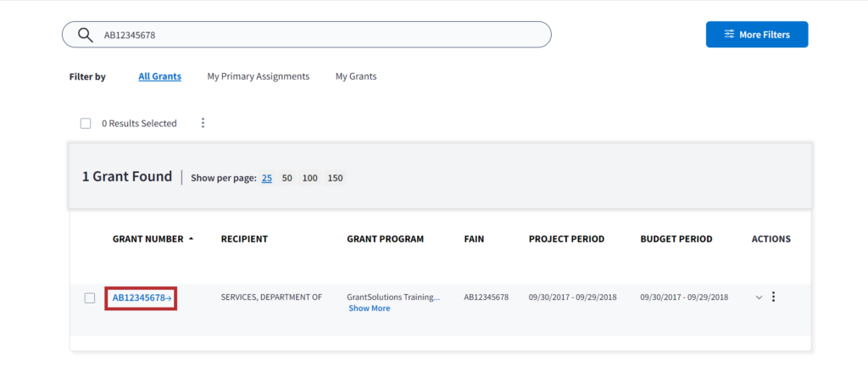The image size is (868, 372).
Task: Show 25 results per page
Action: (266, 178)
